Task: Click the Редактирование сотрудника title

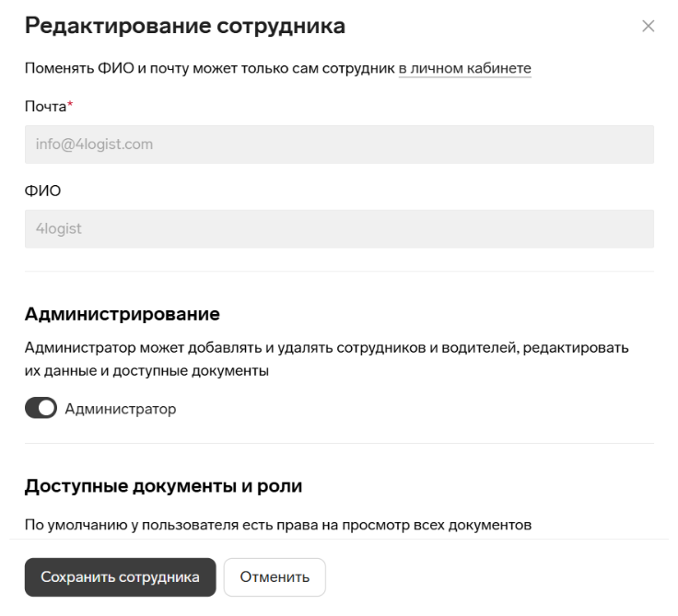Action: 185,26
